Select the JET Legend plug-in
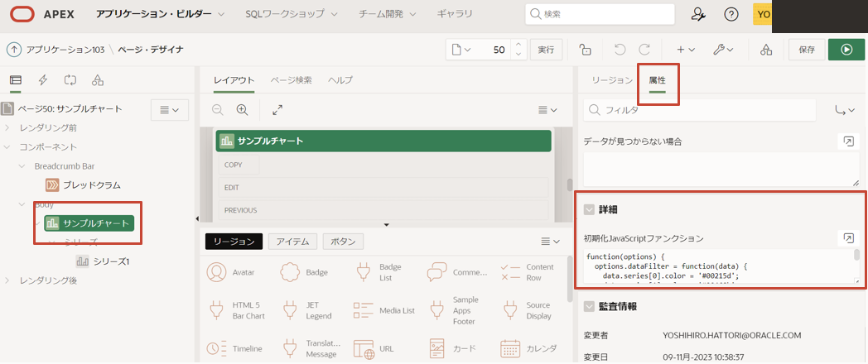Viewport: 868px width, 364px height. coord(308,310)
